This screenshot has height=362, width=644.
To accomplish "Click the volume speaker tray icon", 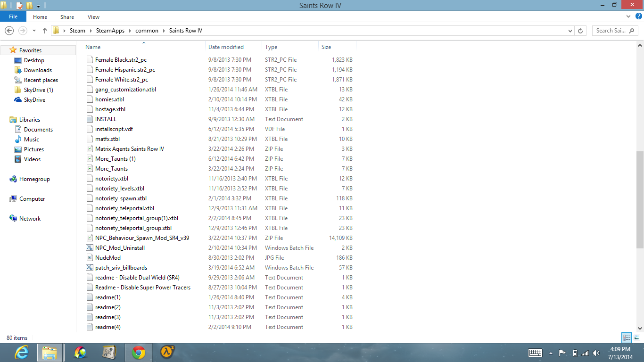I will 596,353.
